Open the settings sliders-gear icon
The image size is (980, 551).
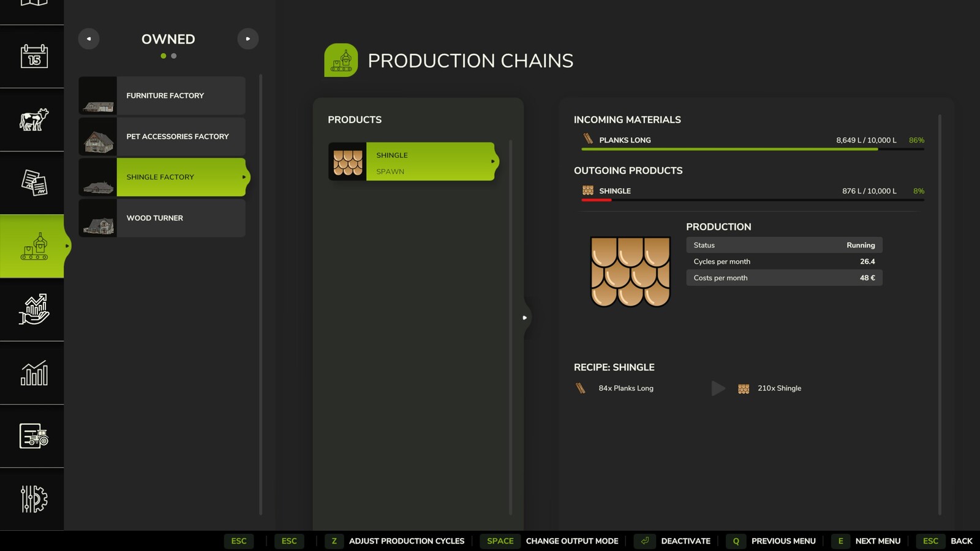click(x=34, y=499)
